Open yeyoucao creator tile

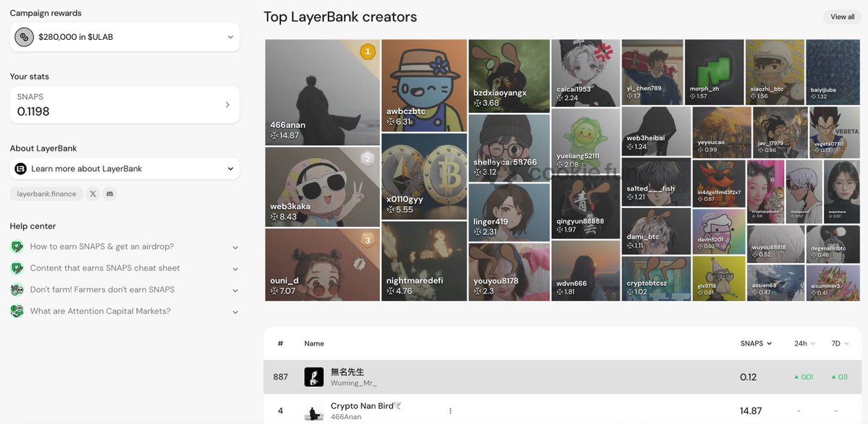(721, 132)
